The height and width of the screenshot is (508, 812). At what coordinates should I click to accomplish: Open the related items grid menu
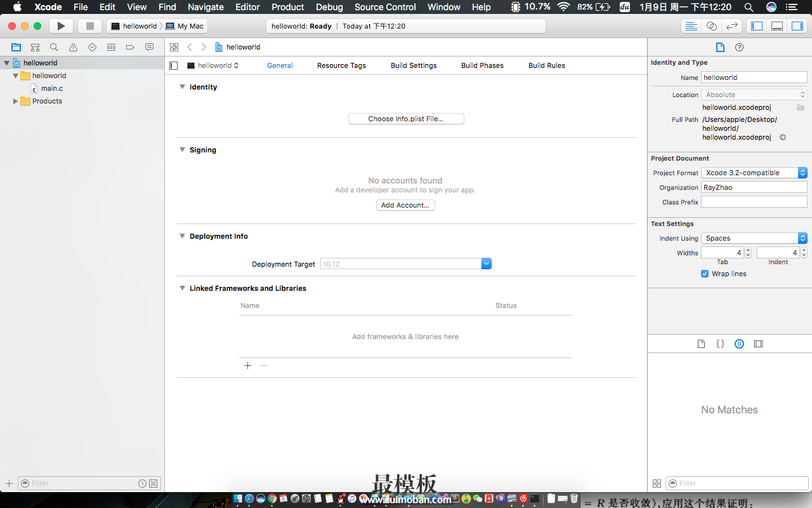click(x=174, y=47)
